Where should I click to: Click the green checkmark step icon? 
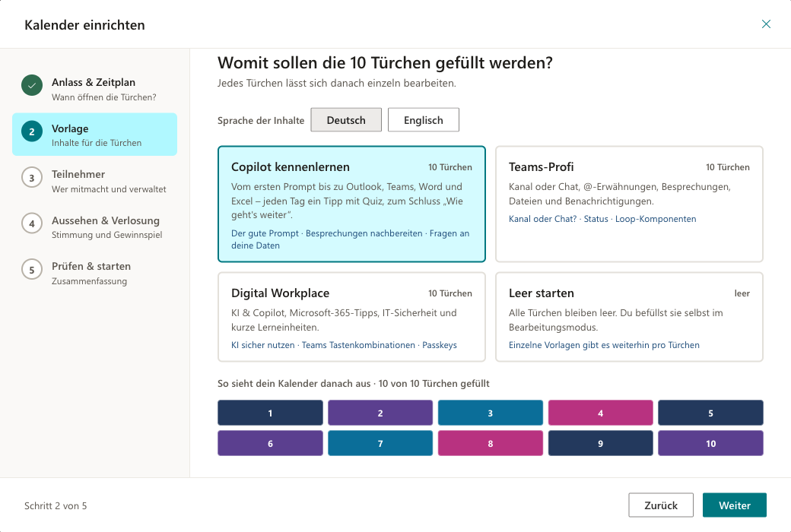click(x=32, y=86)
